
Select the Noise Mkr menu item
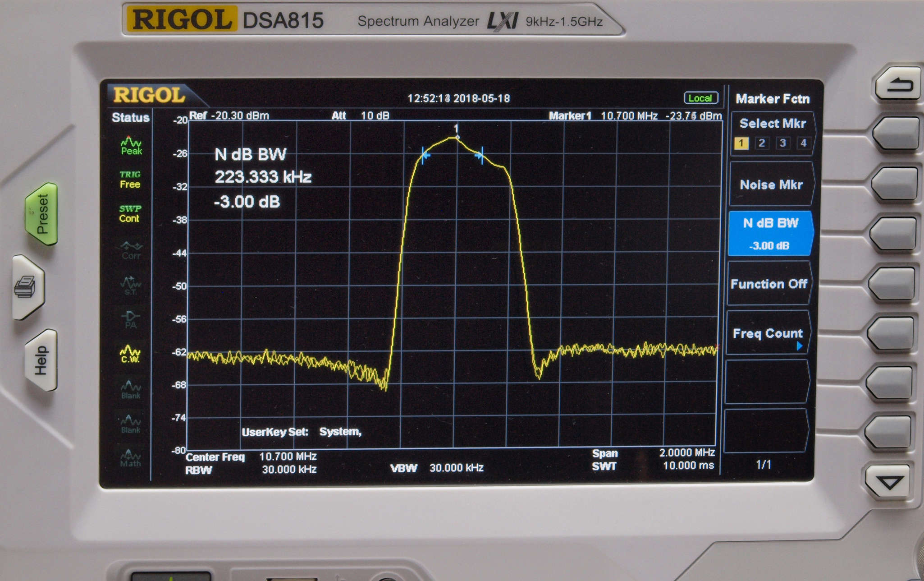(771, 184)
